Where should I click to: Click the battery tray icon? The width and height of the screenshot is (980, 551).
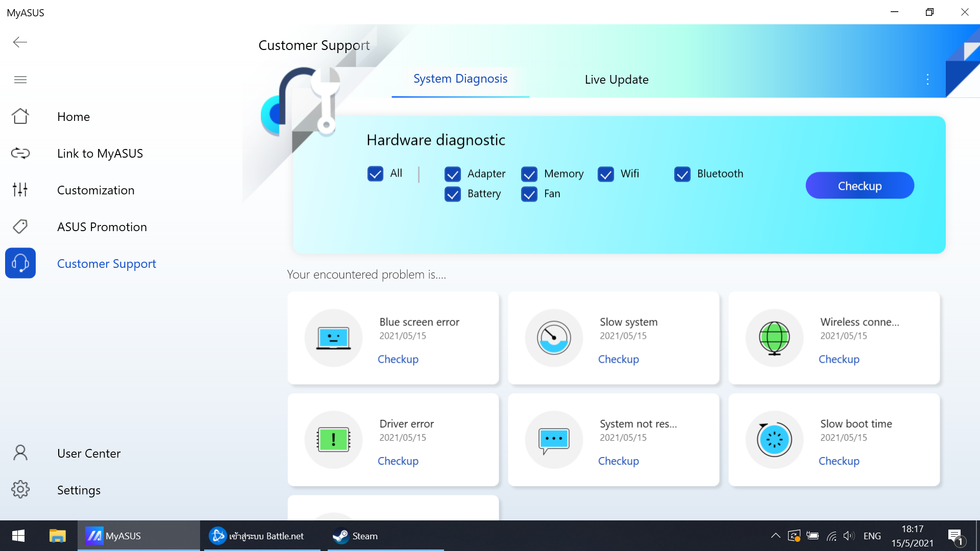click(813, 536)
